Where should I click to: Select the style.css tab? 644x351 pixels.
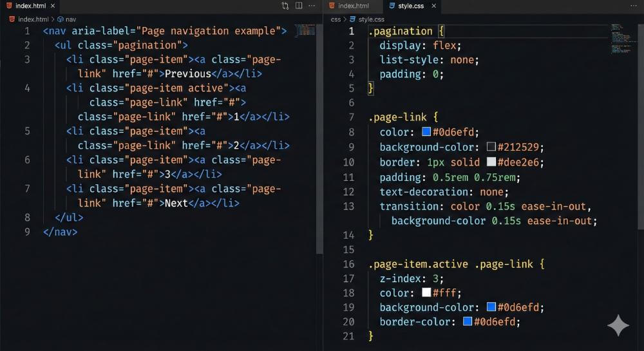411,6
